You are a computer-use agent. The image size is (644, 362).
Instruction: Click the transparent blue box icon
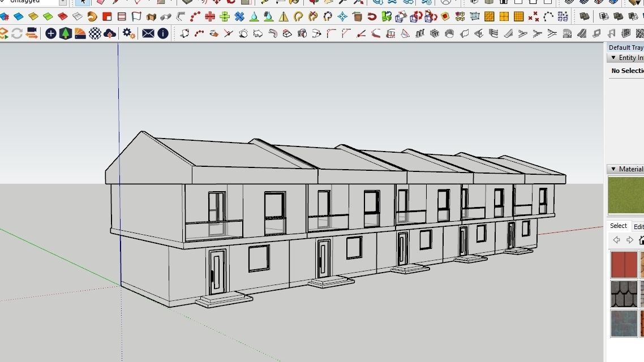click(475, 16)
